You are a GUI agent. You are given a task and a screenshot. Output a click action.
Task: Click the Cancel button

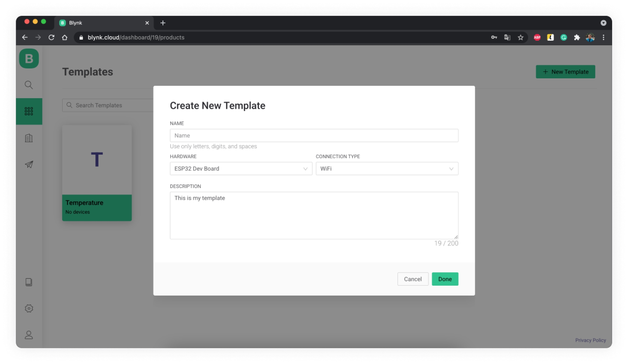412,279
